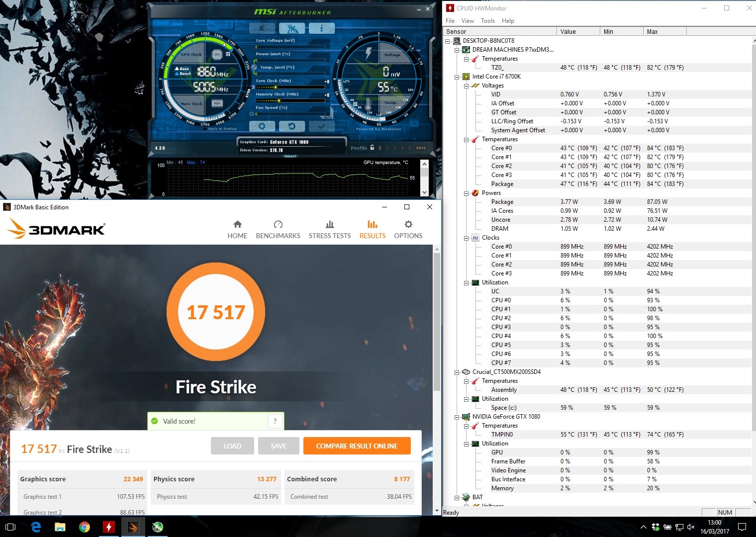Launch Microsoft Edge from taskbar
The height and width of the screenshot is (537, 756).
pyautogui.click(x=36, y=527)
